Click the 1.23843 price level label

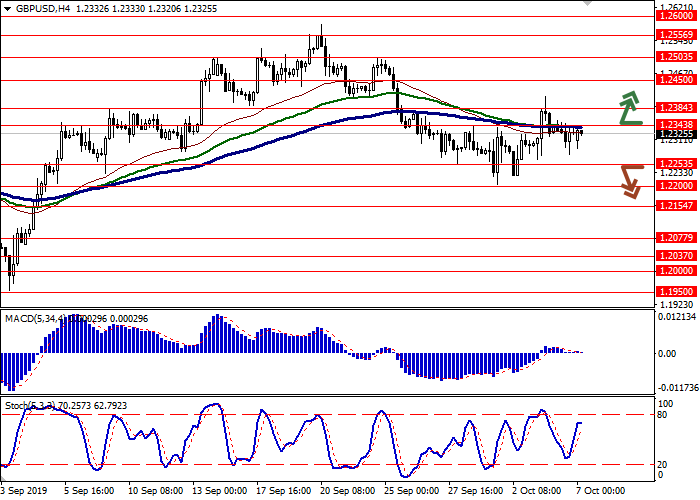click(676, 107)
